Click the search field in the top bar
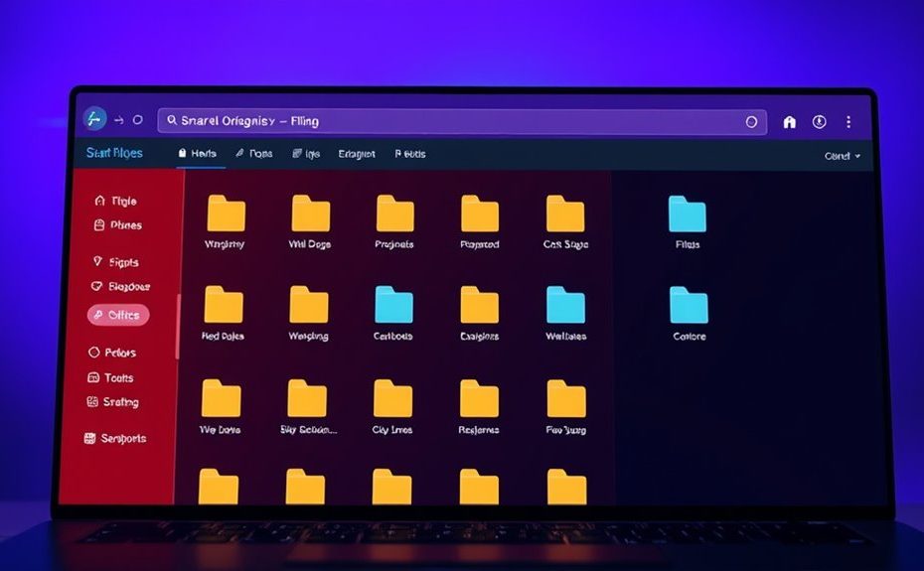This screenshot has width=924, height=571. point(447,121)
